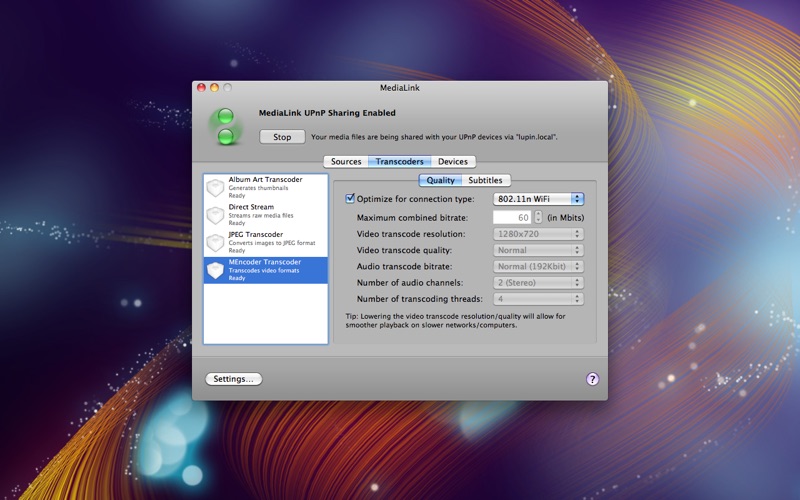Open Number of transcoding threads dropdown
This screenshot has width=800, height=500.
pos(538,299)
